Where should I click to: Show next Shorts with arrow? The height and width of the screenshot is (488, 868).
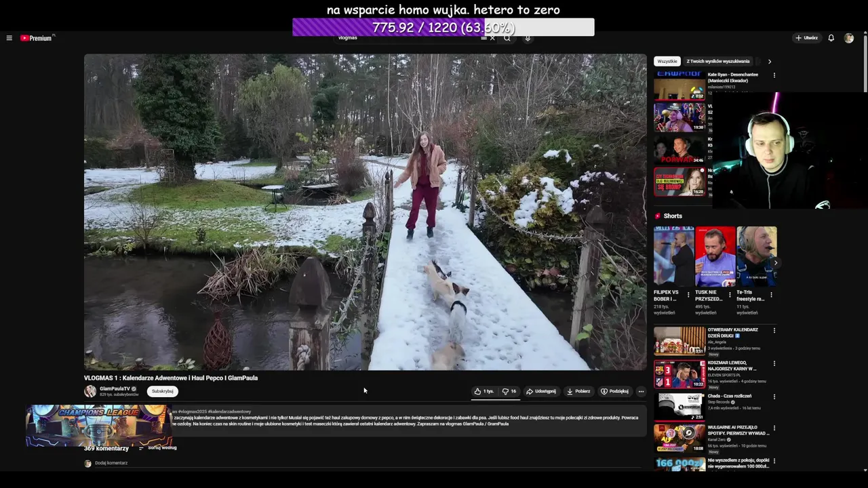coord(776,263)
